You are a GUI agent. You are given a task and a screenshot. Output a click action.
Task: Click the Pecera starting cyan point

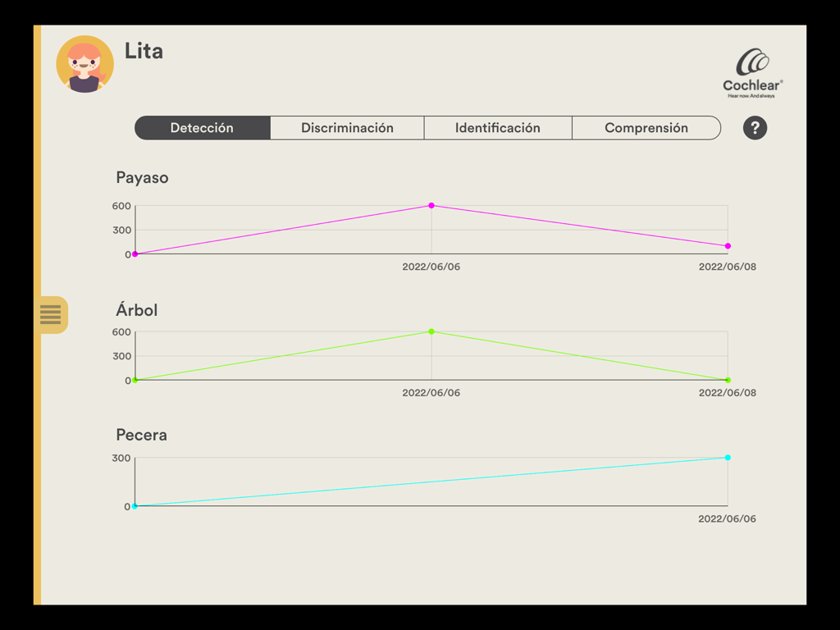[135, 506]
